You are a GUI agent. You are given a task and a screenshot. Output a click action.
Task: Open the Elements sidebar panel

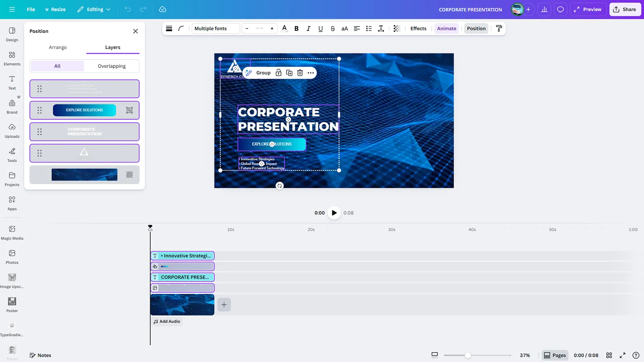(12, 58)
